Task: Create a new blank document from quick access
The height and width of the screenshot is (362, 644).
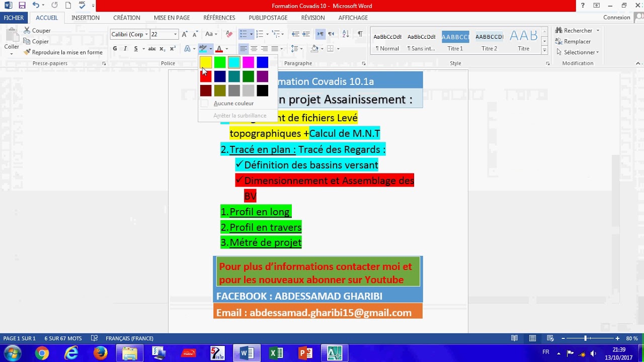Action: pos(68,6)
